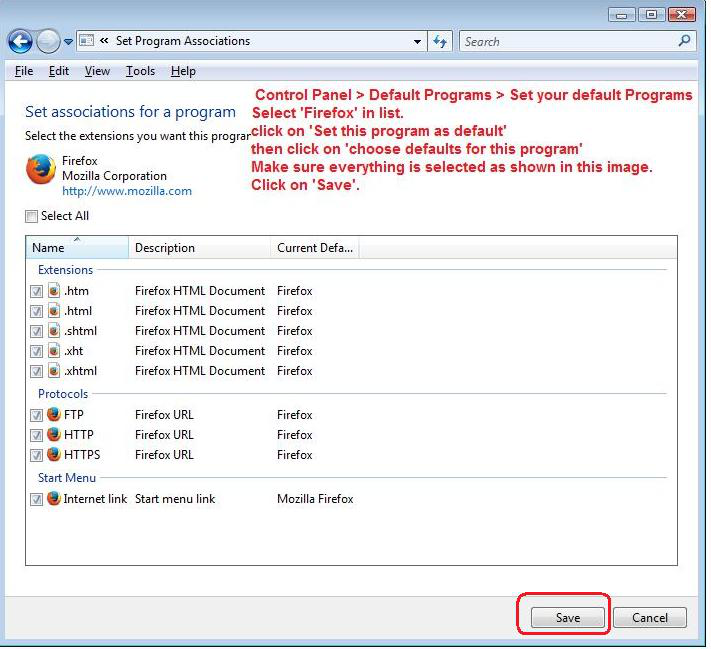Open the View menu
The width and height of the screenshot is (711, 649).
click(x=97, y=71)
